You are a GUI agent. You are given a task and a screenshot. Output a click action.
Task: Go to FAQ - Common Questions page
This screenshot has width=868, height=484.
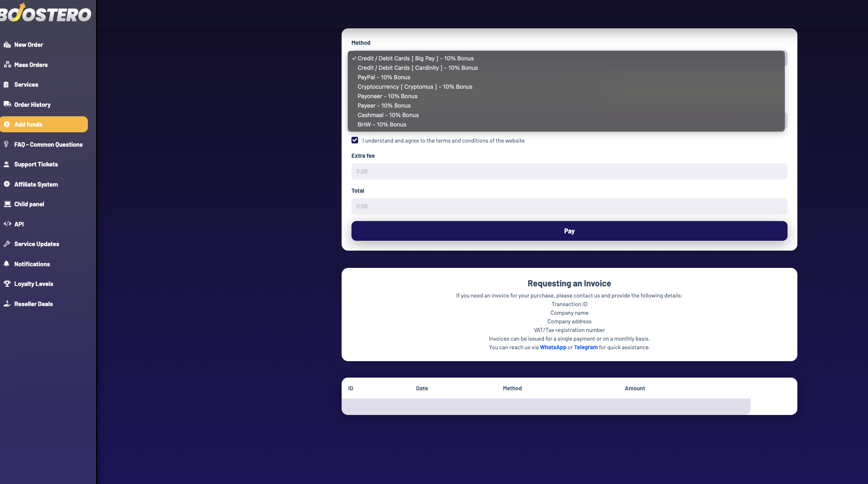tap(48, 145)
